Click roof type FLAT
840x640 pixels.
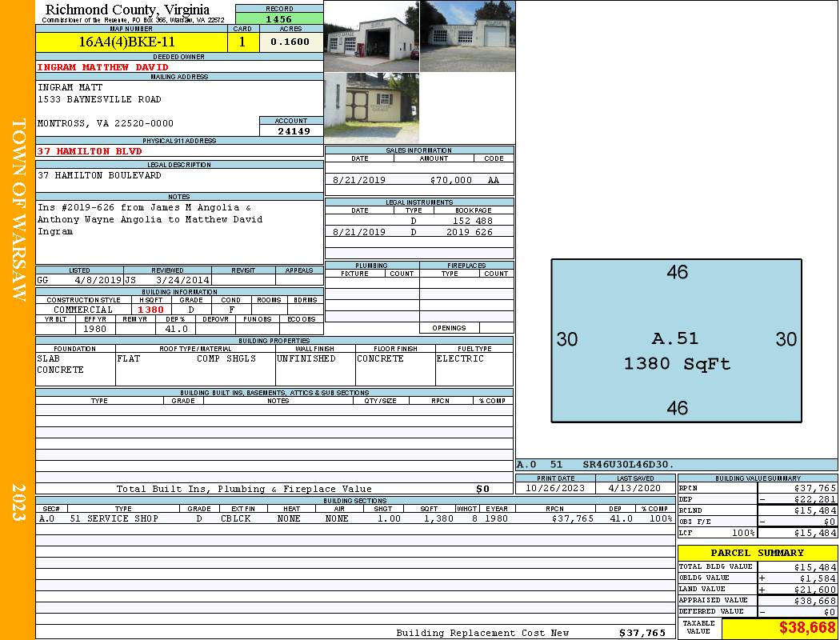[129, 358]
